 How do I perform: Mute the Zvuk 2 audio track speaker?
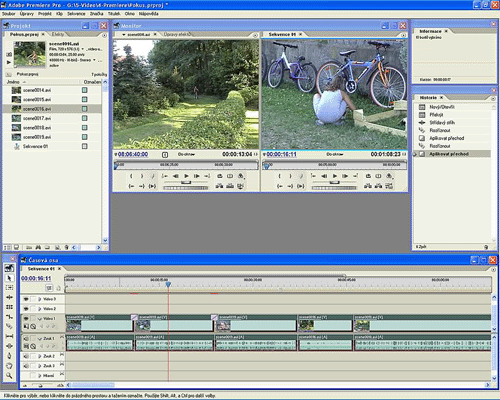pyautogui.click(x=26, y=356)
